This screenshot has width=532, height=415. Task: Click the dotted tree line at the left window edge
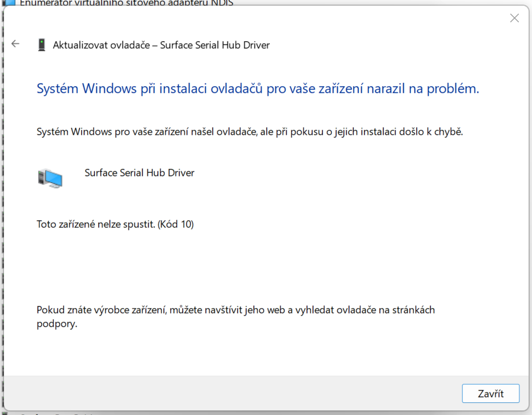pyautogui.click(x=2, y=228)
